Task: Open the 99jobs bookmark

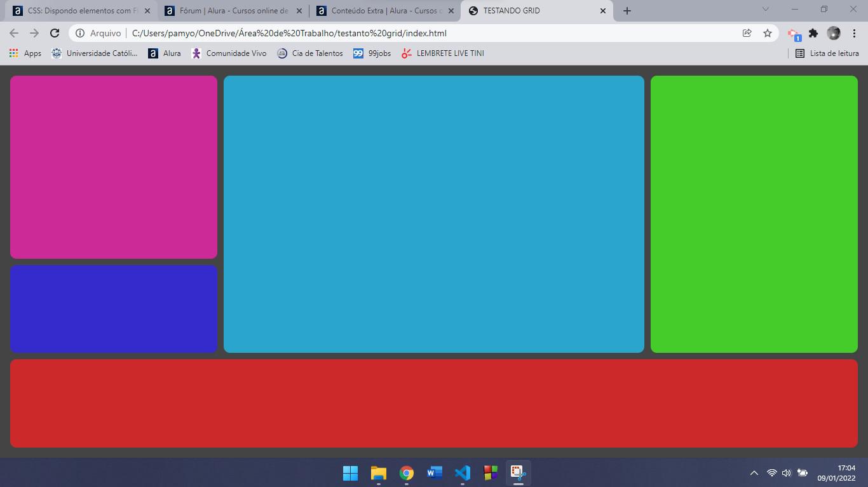Action: [x=372, y=53]
